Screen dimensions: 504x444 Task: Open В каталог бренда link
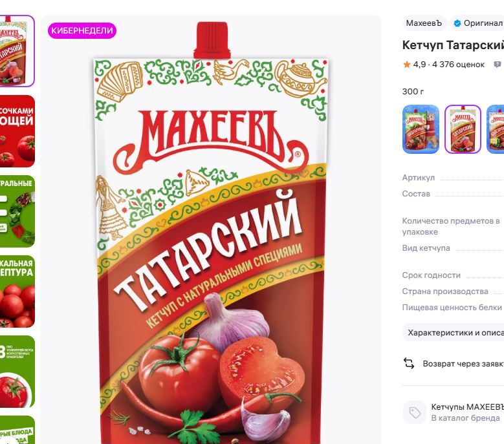click(x=465, y=418)
